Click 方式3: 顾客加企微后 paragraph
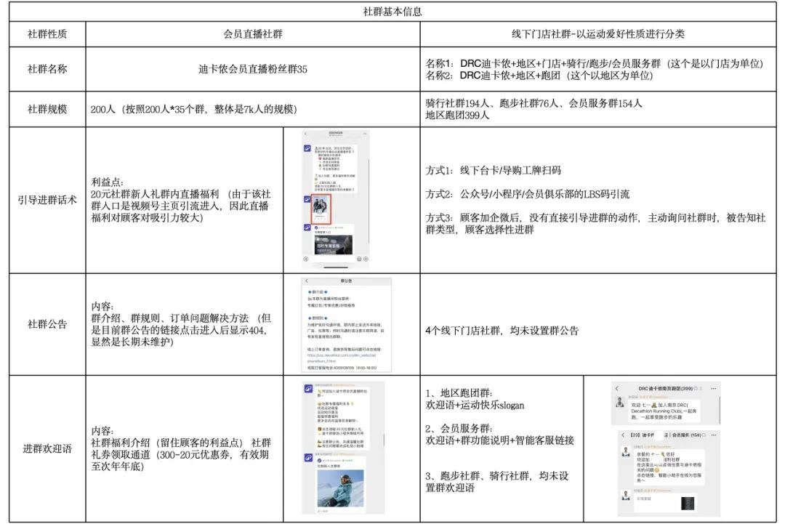 click(596, 224)
